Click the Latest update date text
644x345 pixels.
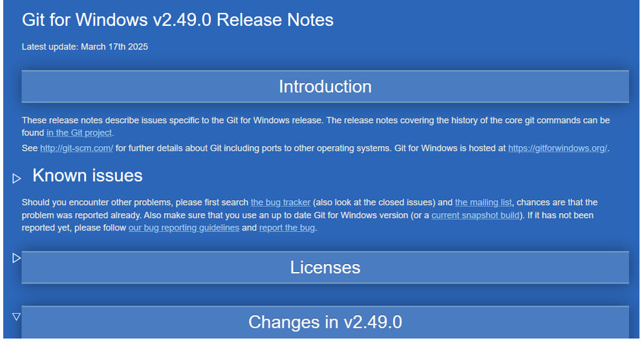click(85, 47)
